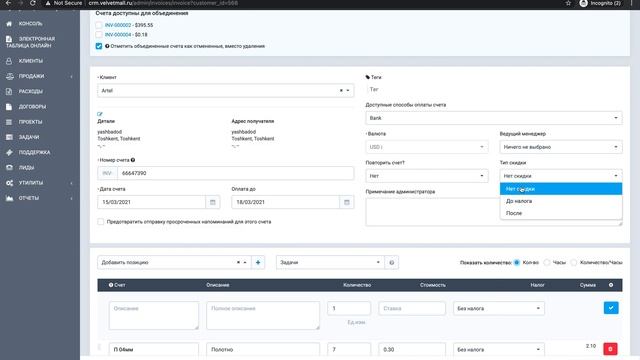Click the Ставка rate field
The image size is (640, 360).
412,309
